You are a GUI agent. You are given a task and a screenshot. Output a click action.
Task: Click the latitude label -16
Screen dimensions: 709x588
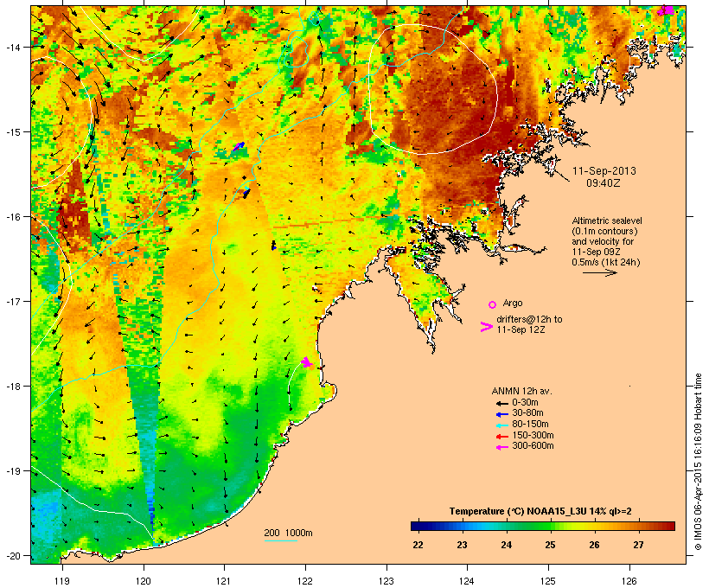[14, 217]
